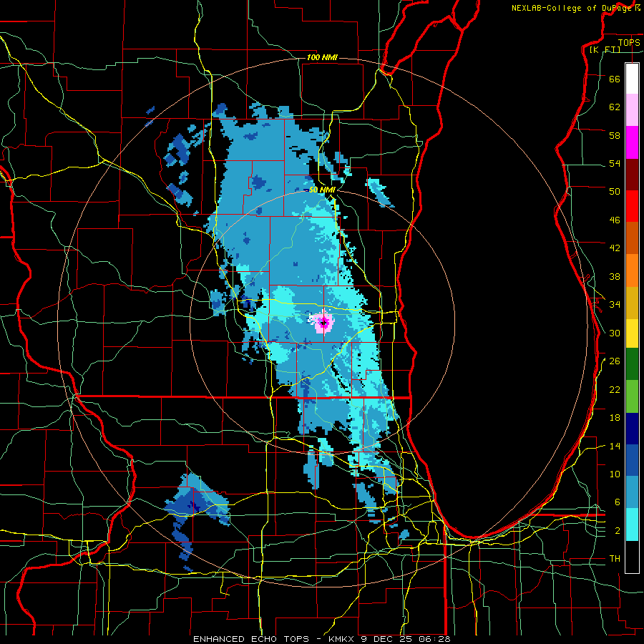Click the '9 DEC 25 06:28' timestamp

[x=406, y=639]
